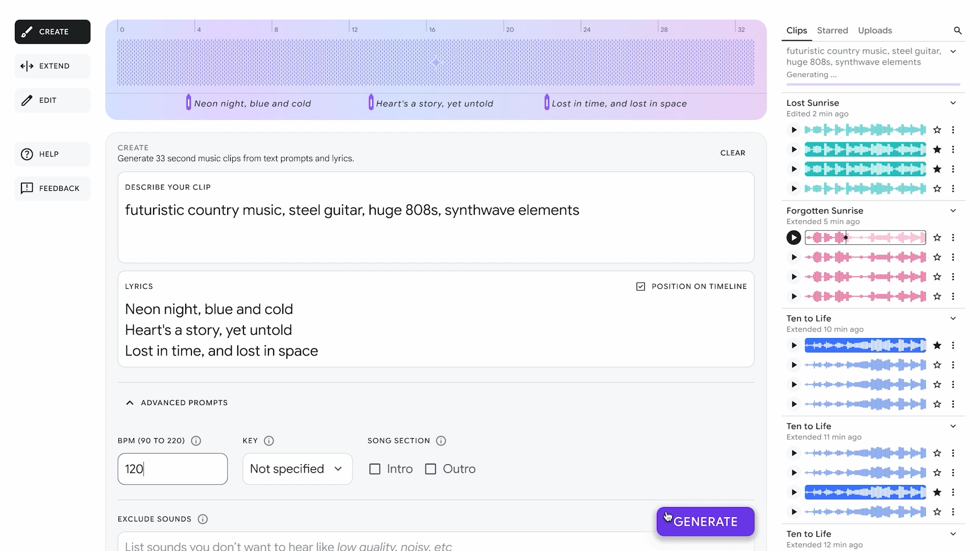Uncheck Position on Timeline
980x551 pixels.
pos(641,286)
